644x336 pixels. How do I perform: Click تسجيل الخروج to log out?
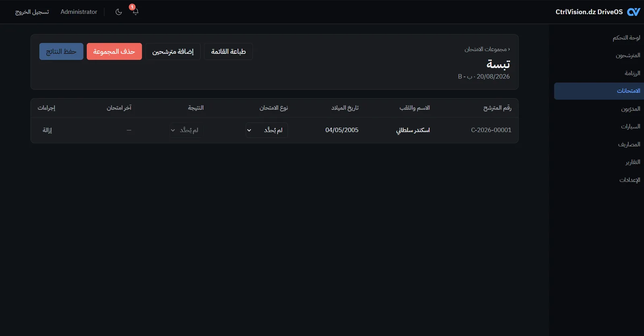tap(32, 12)
